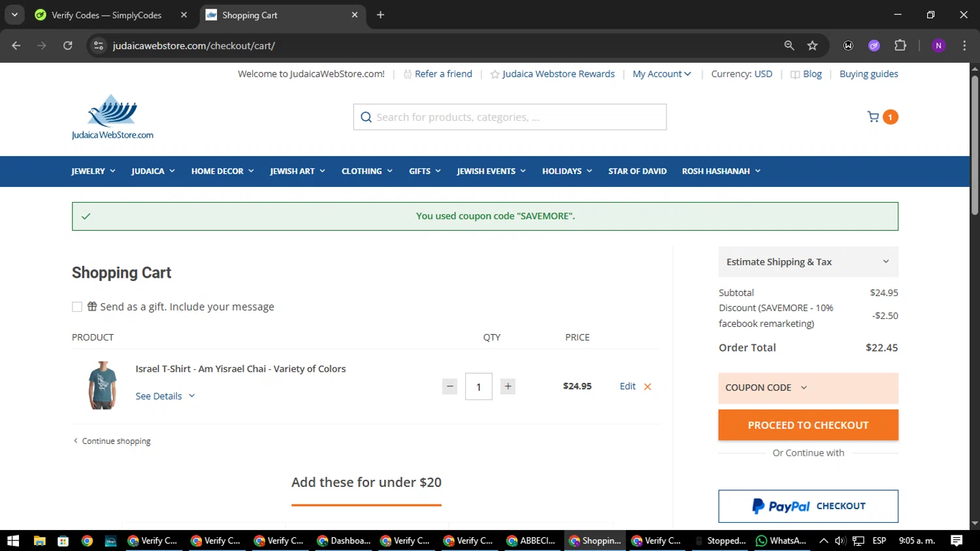
Task: Open a new browser tab
Action: point(380,15)
